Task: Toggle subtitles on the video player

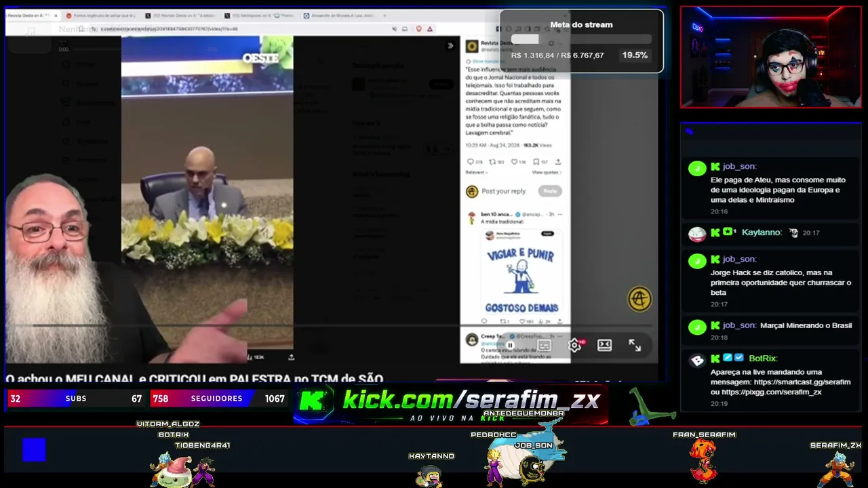Action: click(544, 345)
